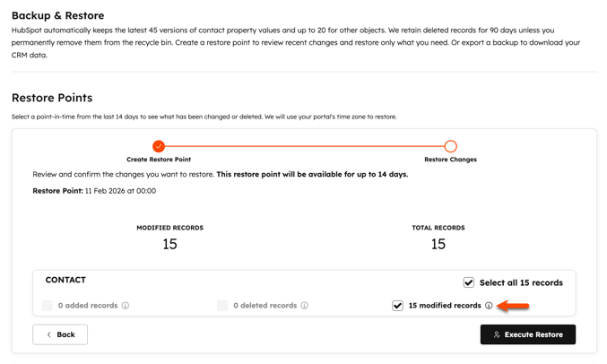607x364 pixels.
Task: Toggle the Select all 15 records checkbox
Action: pyautogui.click(x=469, y=282)
